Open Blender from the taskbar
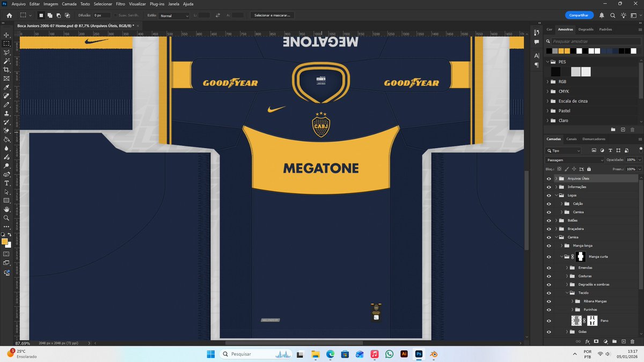 coord(433,354)
